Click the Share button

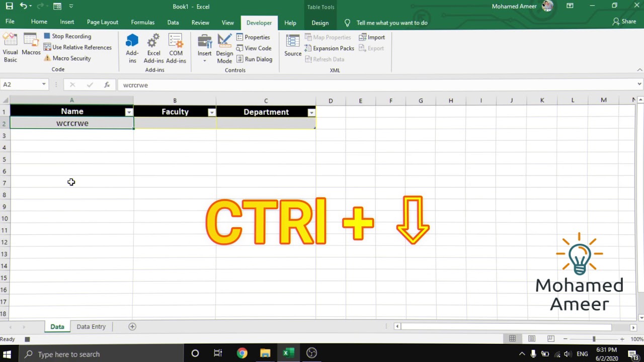(x=624, y=22)
